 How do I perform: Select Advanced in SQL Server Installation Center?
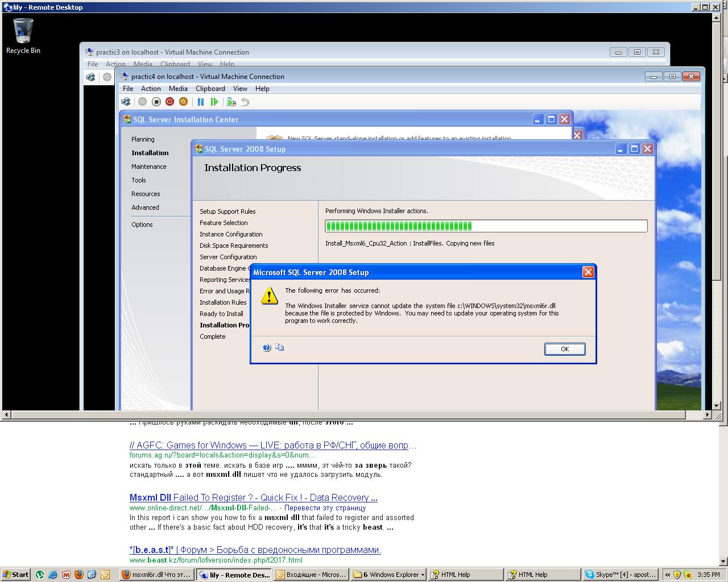point(145,207)
